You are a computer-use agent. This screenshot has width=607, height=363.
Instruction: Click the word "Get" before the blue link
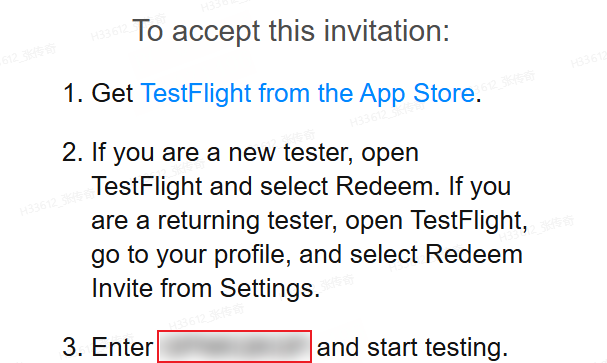coord(112,94)
